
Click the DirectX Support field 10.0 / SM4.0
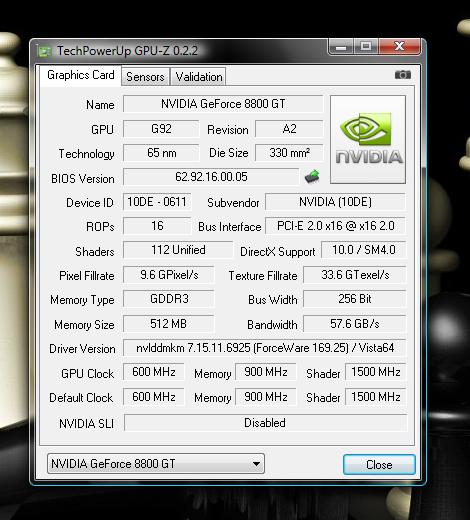point(364,250)
